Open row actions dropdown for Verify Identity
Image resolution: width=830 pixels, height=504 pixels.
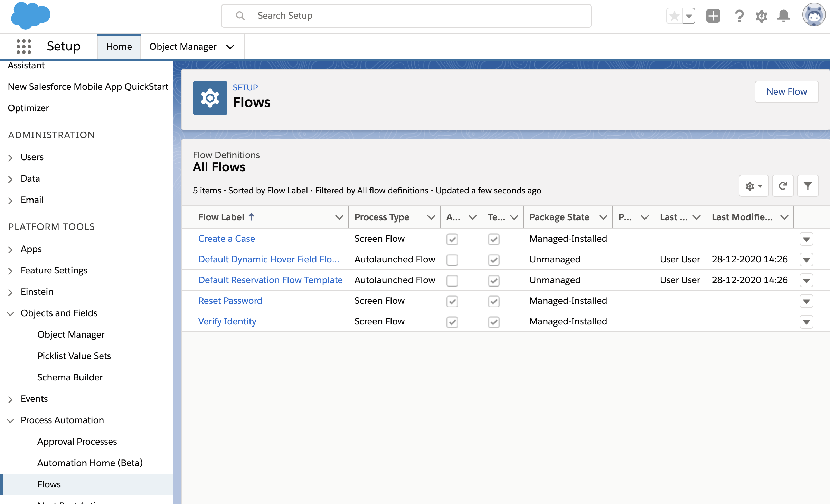coord(806,322)
